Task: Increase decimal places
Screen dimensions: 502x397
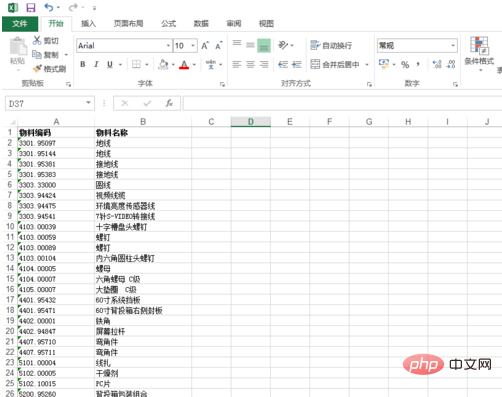Action: coord(437,64)
